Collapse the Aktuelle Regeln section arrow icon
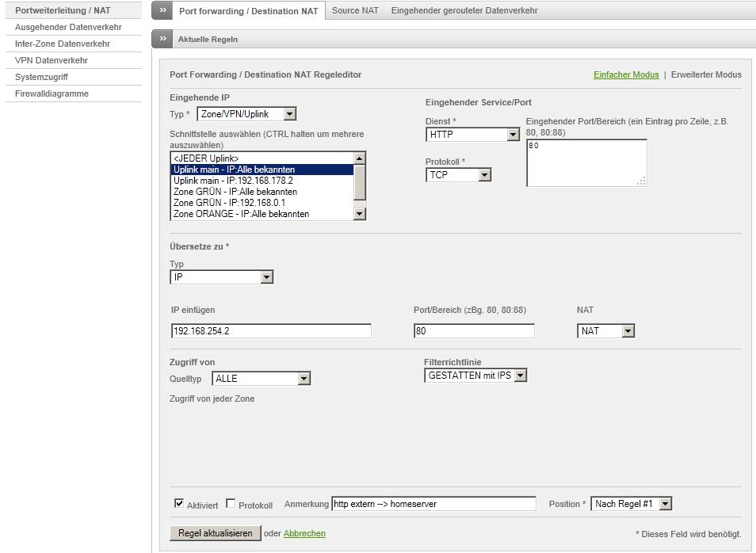 [x=162, y=39]
